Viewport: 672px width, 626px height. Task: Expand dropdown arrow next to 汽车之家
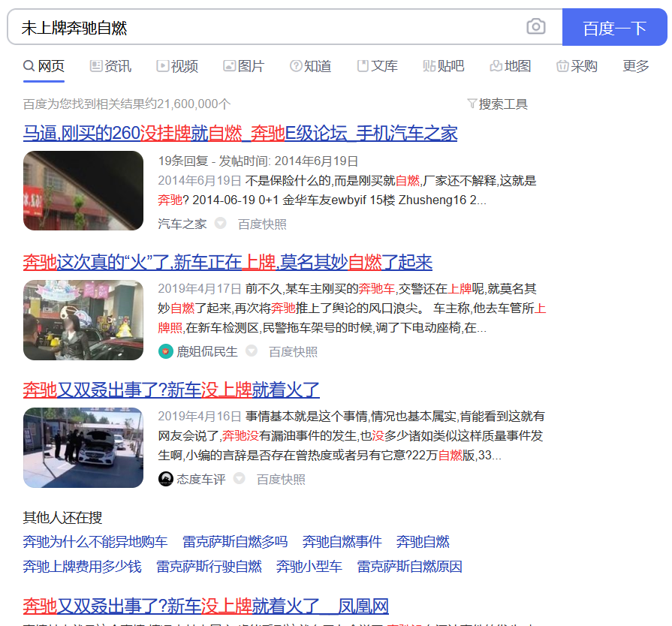point(220,223)
